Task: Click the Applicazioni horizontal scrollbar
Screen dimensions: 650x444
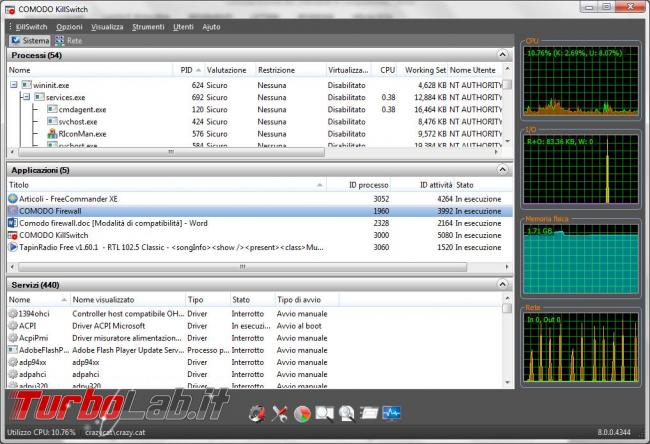Action: point(243,267)
